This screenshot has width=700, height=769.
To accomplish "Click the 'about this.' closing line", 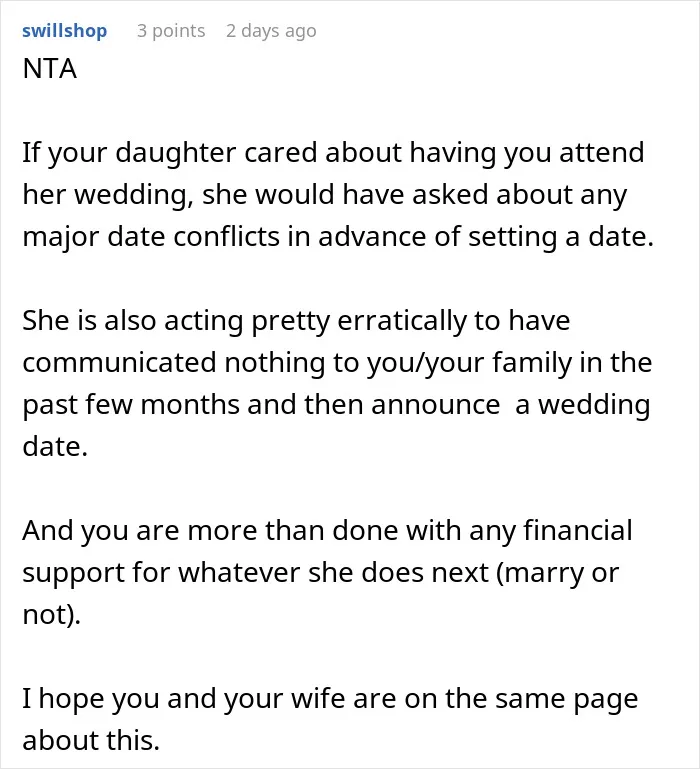I will point(91,741).
